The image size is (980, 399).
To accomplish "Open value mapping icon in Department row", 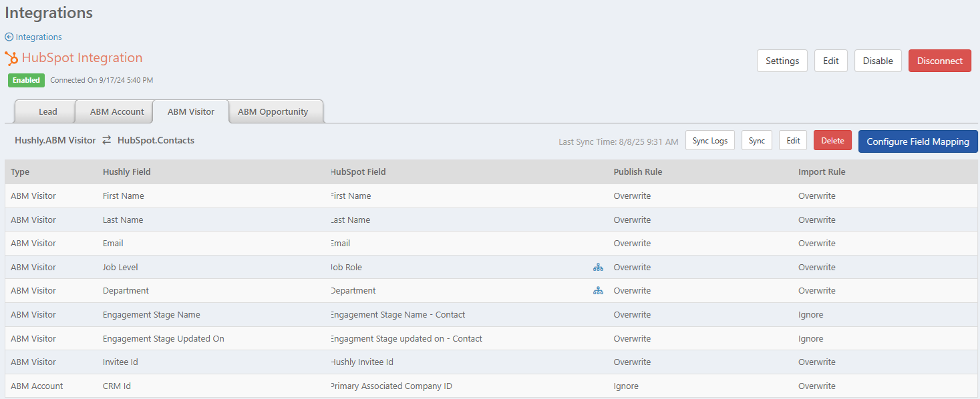I will [x=598, y=291].
